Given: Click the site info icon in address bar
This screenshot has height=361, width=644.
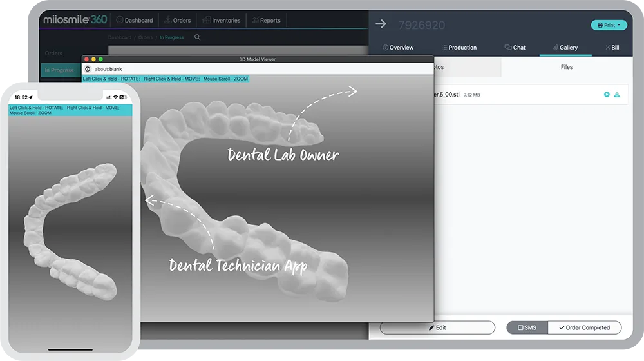Looking at the screenshot, I should point(88,69).
